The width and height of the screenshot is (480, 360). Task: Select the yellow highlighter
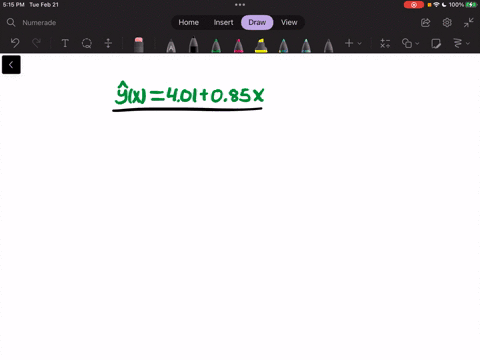(x=261, y=46)
